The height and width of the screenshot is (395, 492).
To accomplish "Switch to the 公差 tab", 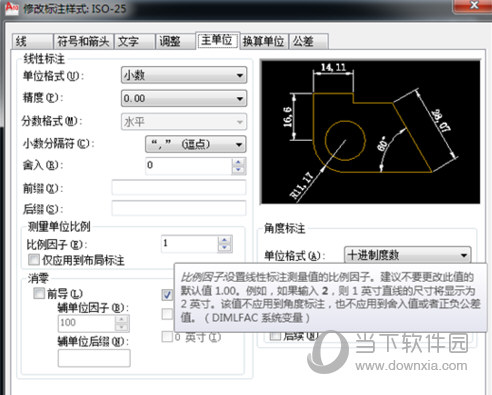I will point(308,41).
